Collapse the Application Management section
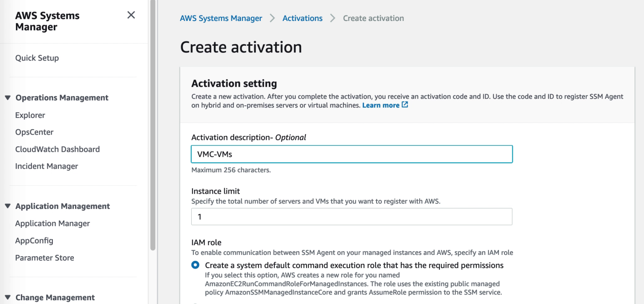The image size is (644, 304). pyautogui.click(x=8, y=206)
